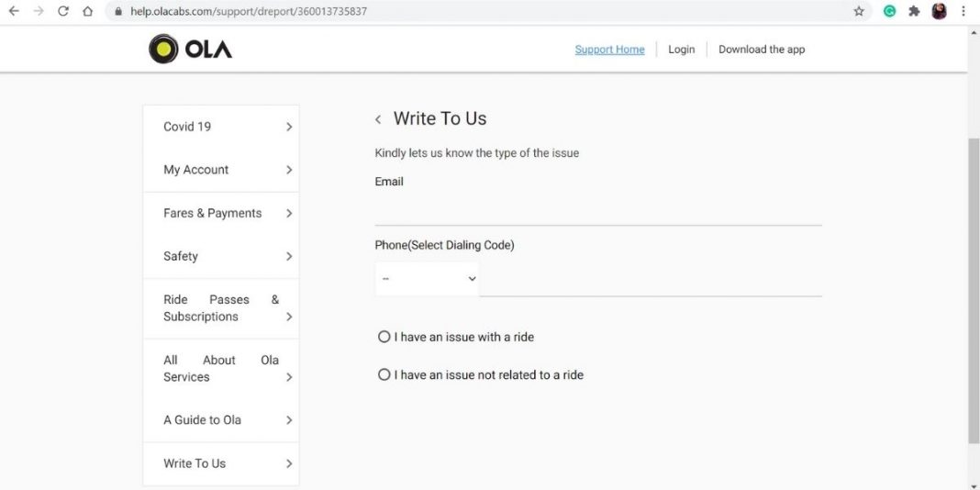The height and width of the screenshot is (490, 980).
Task: Expand the Safety chevron
Action: click(x=289, y=256)
